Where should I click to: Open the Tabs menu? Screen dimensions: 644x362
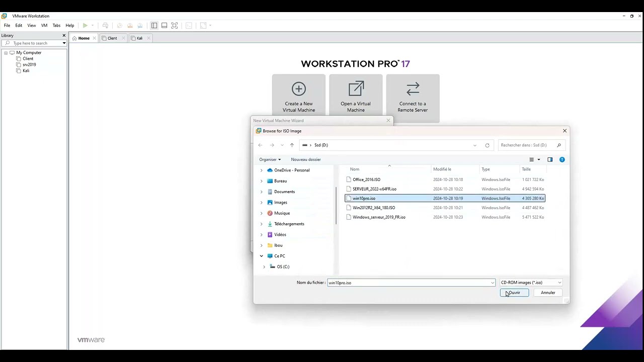point(56,25)
